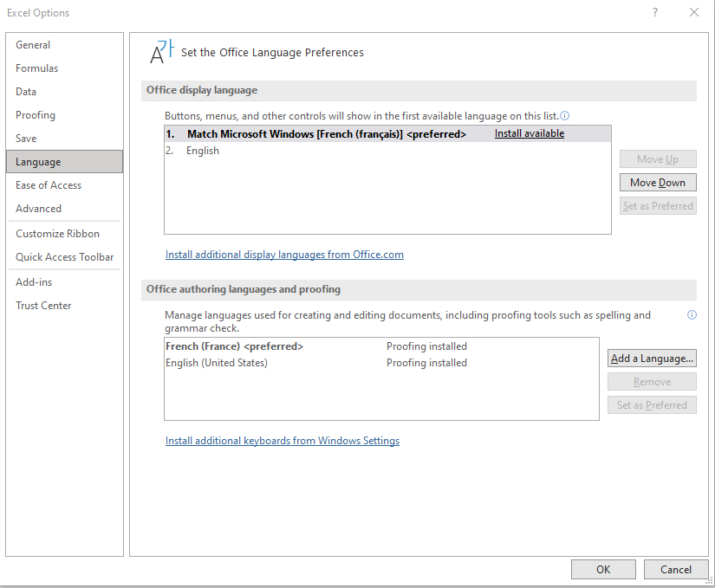
Task: Select English in the display language list
Action: coord(203,151)
